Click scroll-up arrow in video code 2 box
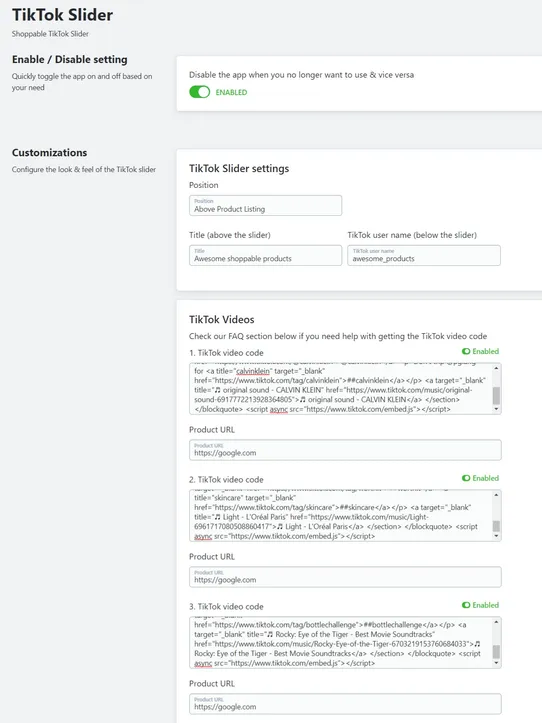Viewport: 542px width, 723px height. click(x=496, y=495)
